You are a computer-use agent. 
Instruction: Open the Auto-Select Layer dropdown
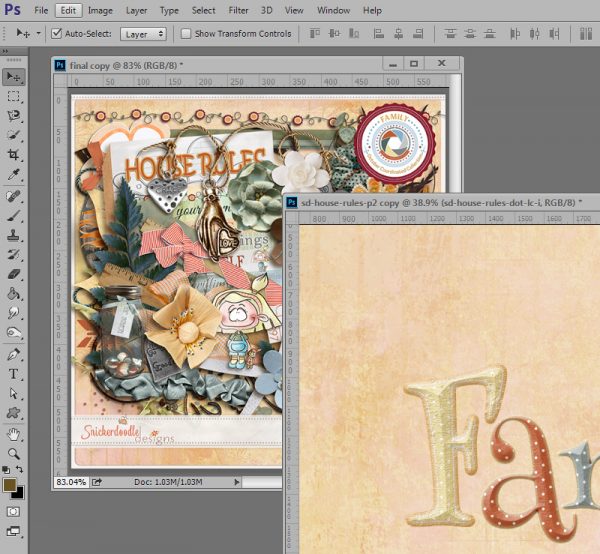click(x=143, y=34)
